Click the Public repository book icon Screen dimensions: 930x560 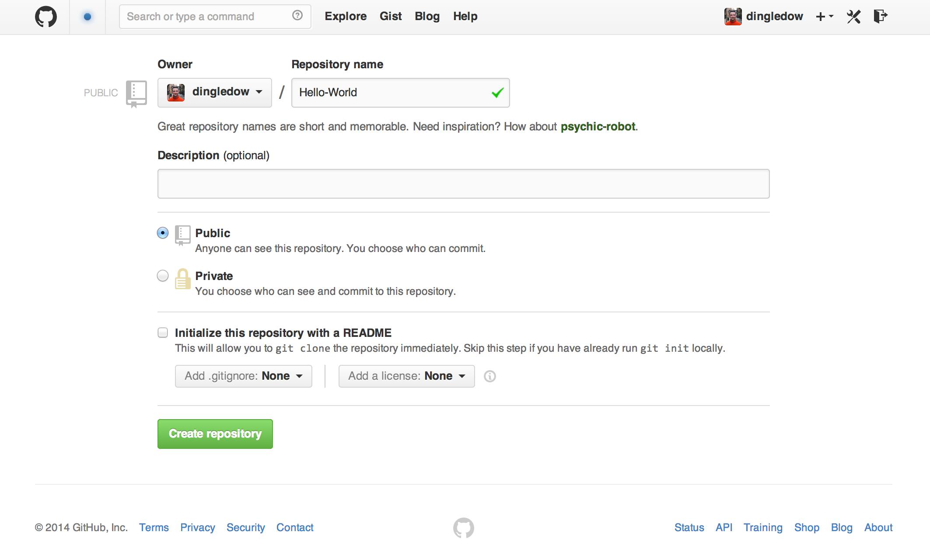pos(183,235)
